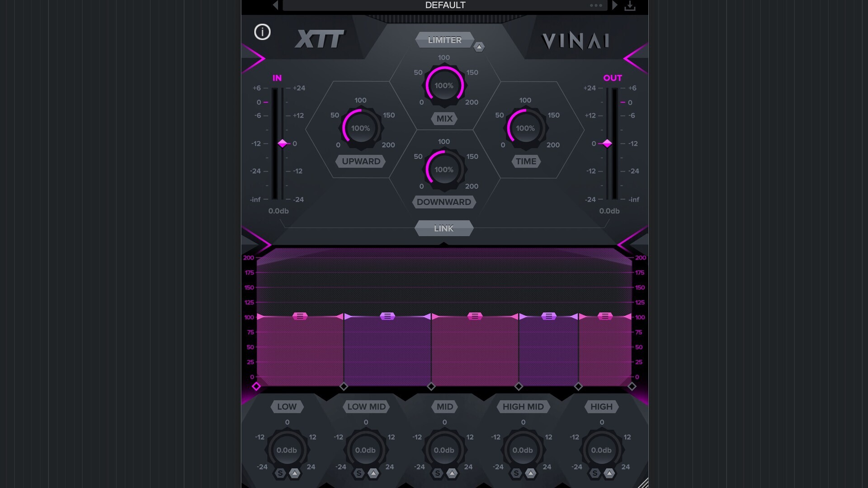Expand the triangle next to Limiter
This screenshot has height=488, width=868.
tap(479, 47)
